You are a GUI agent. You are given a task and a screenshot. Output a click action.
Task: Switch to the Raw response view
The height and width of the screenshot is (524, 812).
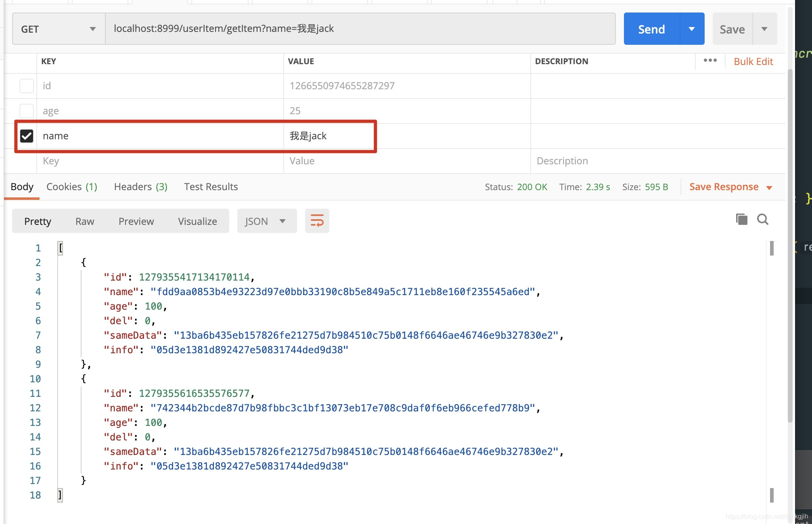[x=84, y=221]
